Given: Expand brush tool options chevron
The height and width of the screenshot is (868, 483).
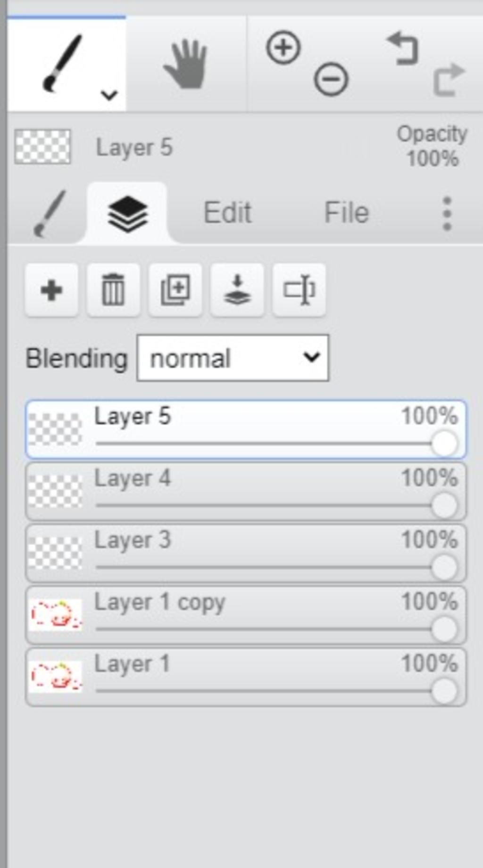Looking at the screenshot, I should point(109,95).
